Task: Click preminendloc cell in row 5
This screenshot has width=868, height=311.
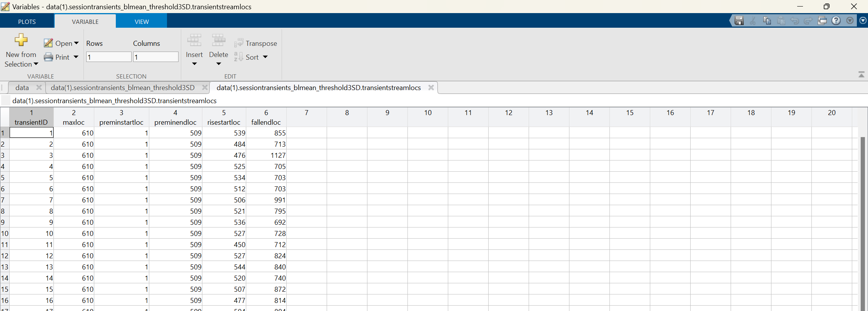Action: 175,177
